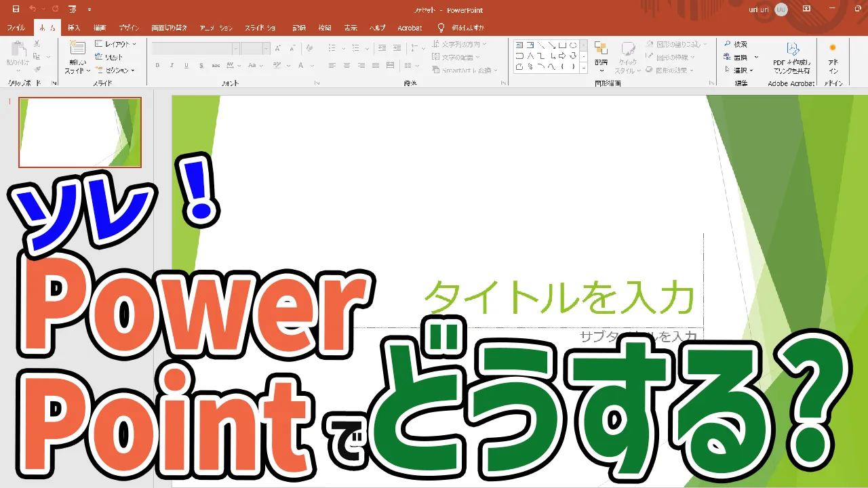
Task: Switch to the Acrobat ribbon tab
Action: point(410,28)
